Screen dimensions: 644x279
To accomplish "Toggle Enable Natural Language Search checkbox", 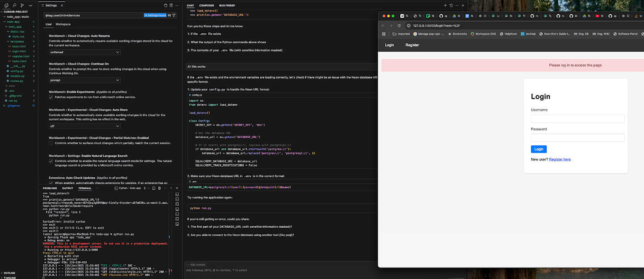I will [x=51, y=161].
